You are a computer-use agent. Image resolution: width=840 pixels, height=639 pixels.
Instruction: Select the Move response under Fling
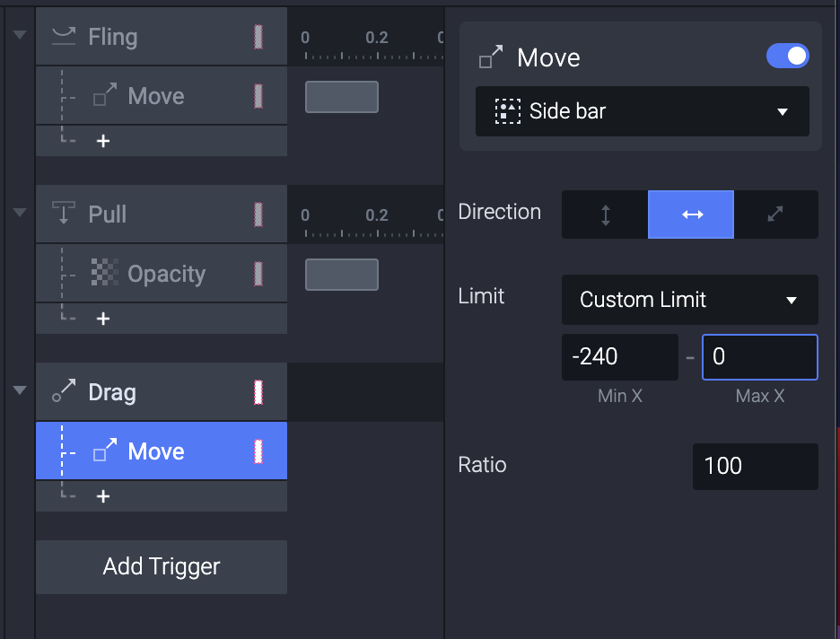156,96
